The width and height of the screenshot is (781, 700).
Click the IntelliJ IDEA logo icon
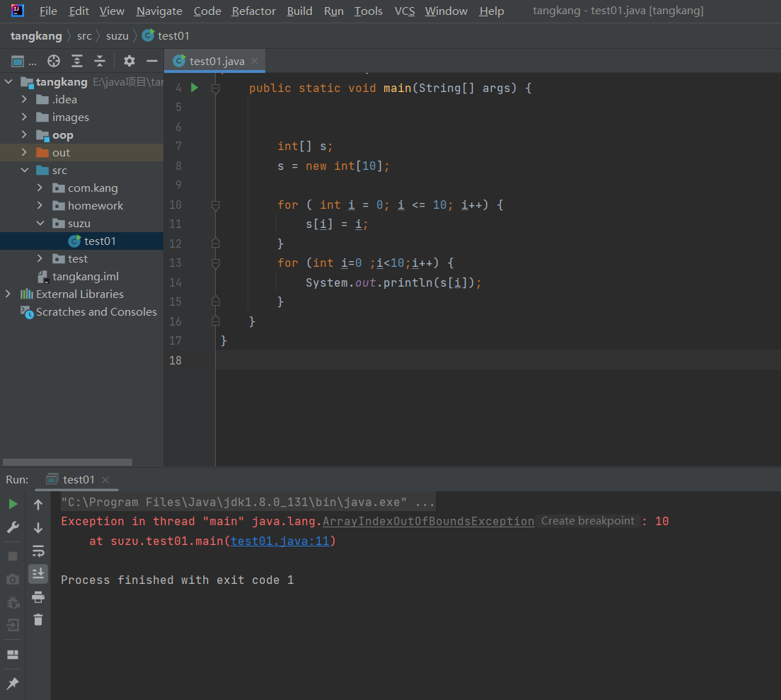pyautogui.click(x=18, y=11)
